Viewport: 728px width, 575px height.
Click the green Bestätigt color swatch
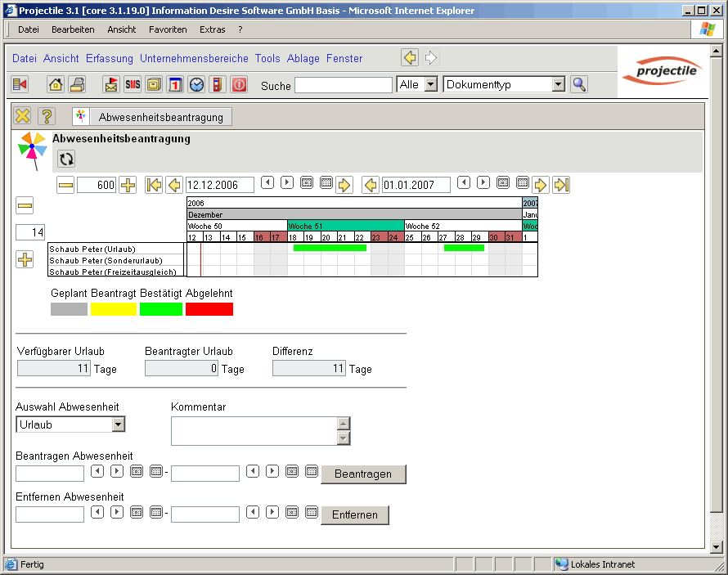(161, 309)
